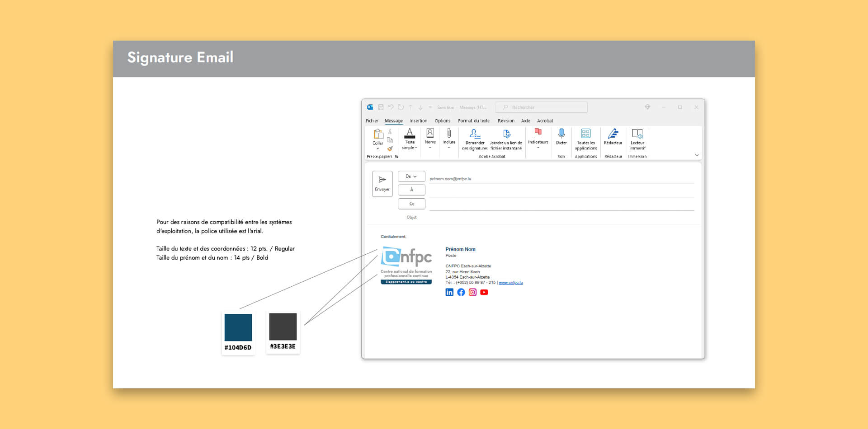Image resolution: width=868 pixels, height=429 pixels.
Task: Open the Lecteur immersif reader
Action: pos(637,139)
